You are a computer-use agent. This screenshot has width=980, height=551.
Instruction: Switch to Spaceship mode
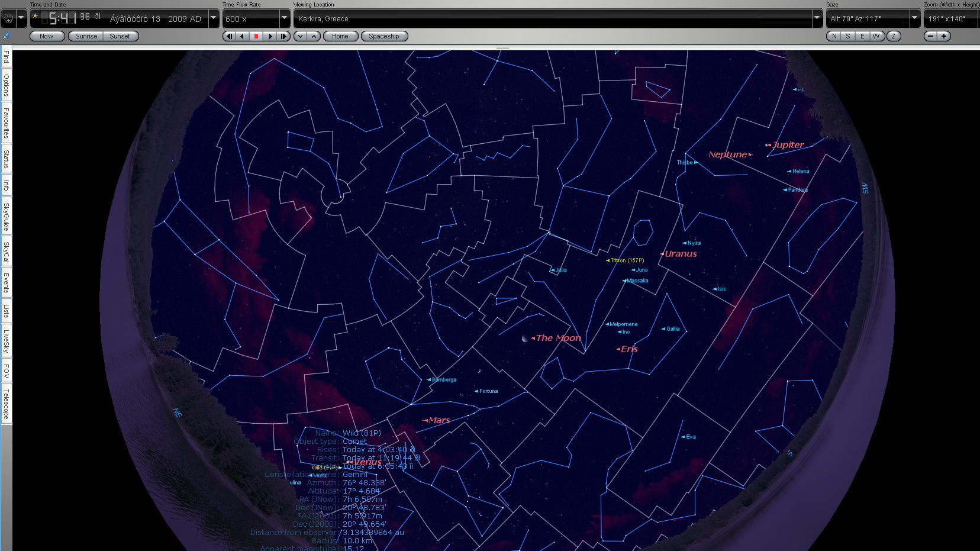[x=384, y=36]
